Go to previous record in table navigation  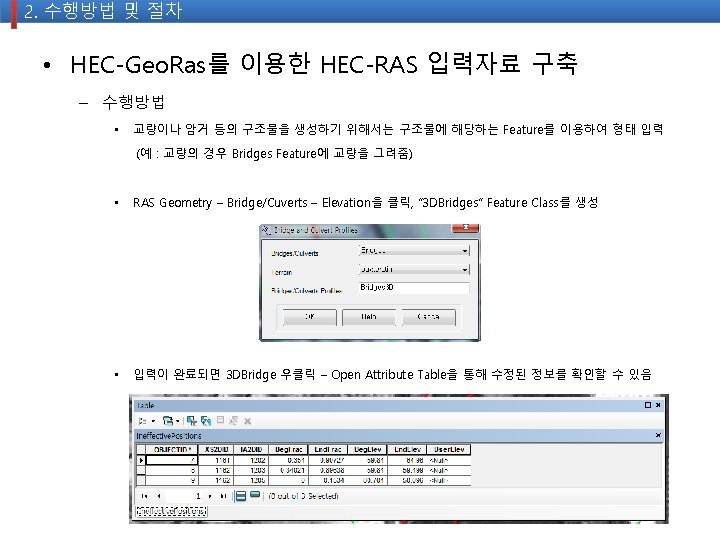pos(158,496)
